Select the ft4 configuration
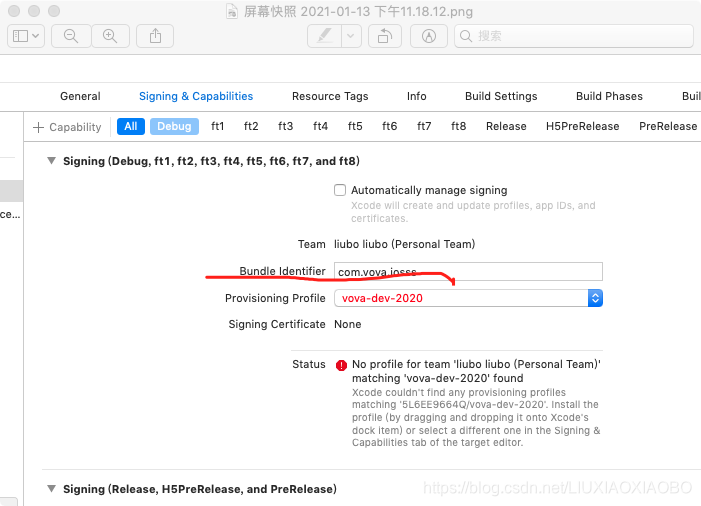 (x=321, y=126)
